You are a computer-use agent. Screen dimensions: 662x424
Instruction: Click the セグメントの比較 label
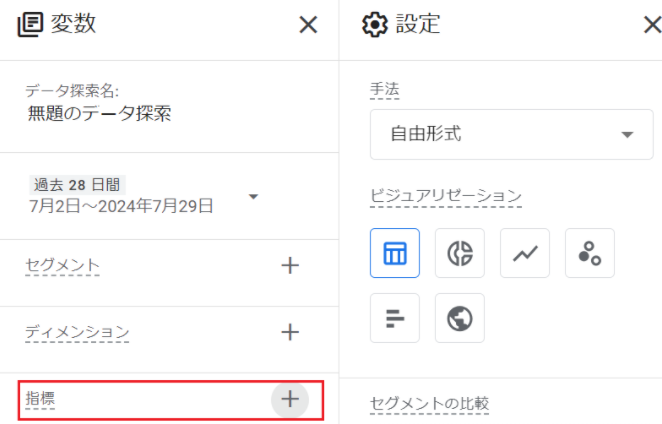coord(429,404)
